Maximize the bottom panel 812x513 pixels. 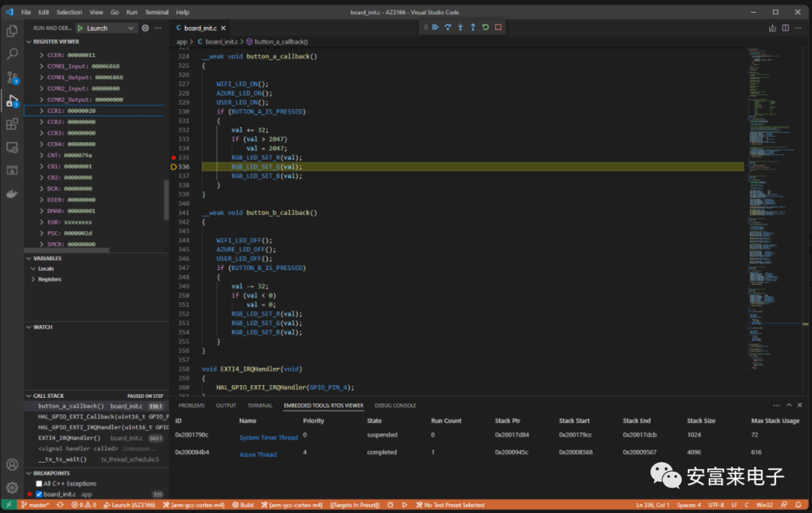point(789,405)
